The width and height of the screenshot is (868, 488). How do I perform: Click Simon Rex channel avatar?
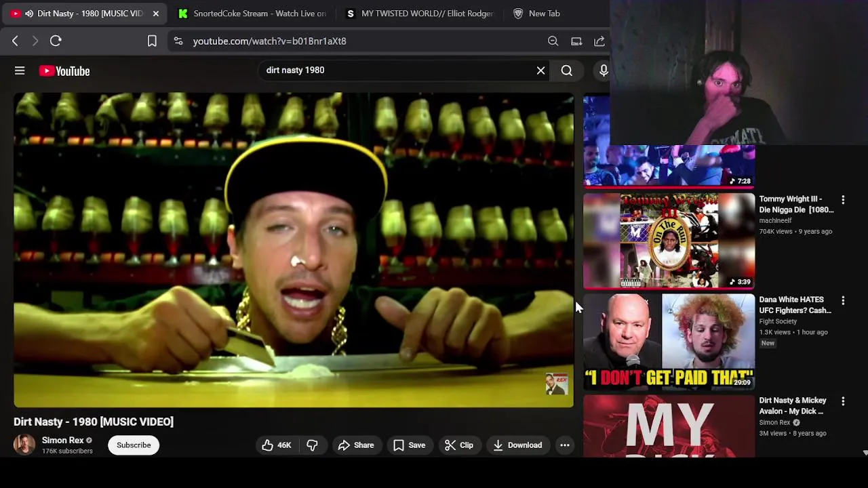click(x=24, y=445)
